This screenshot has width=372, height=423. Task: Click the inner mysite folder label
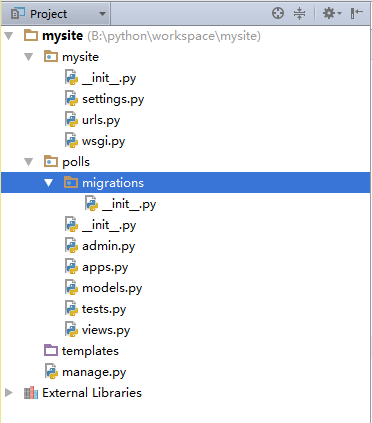click(x=81, y=57)
